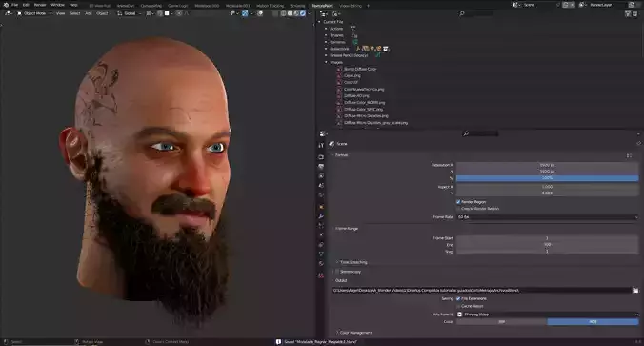Viewport: 644px width, 346px height.
Task: Open the Scene properties tab
Action: click(321, 186)
